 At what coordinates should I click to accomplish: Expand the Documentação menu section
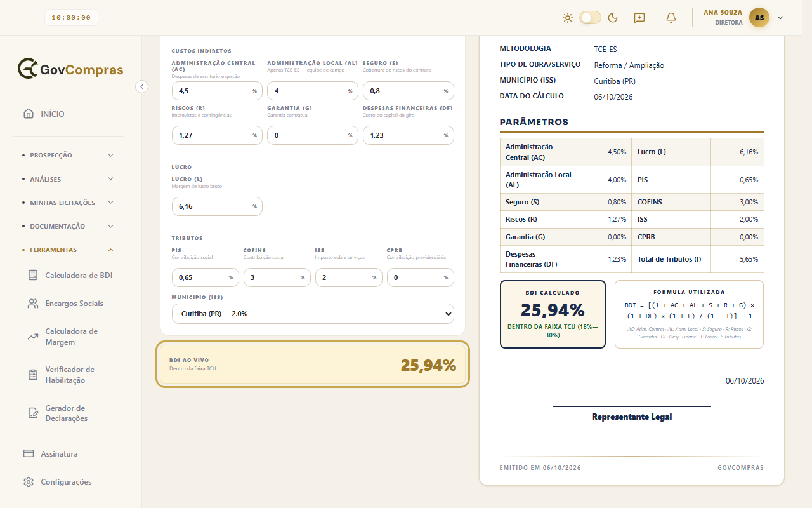point(69,226)
